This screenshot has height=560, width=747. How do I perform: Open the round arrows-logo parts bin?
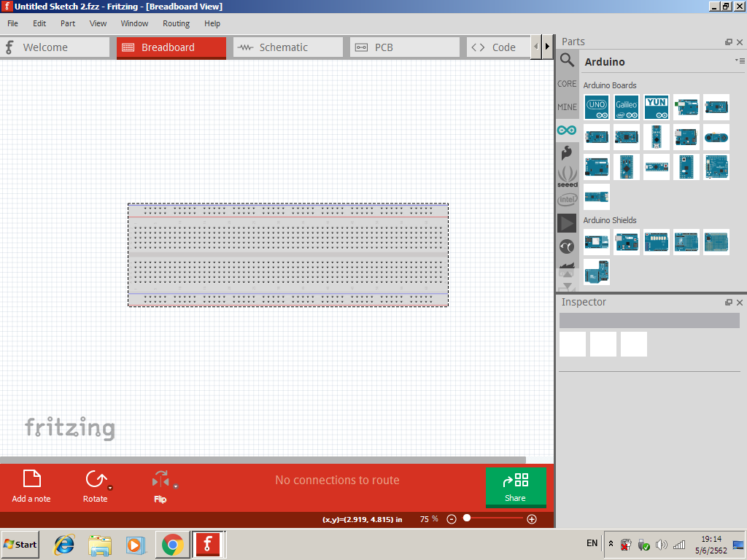point(567,246)
